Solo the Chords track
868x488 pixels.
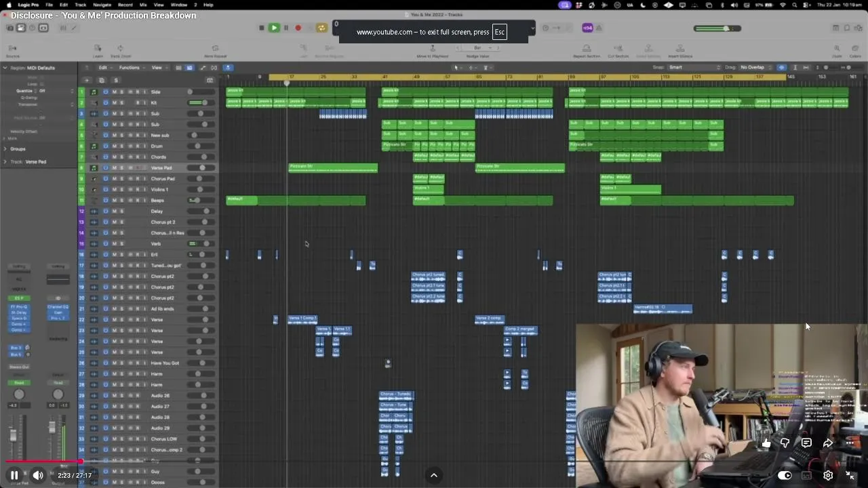[x=121, y=157]
